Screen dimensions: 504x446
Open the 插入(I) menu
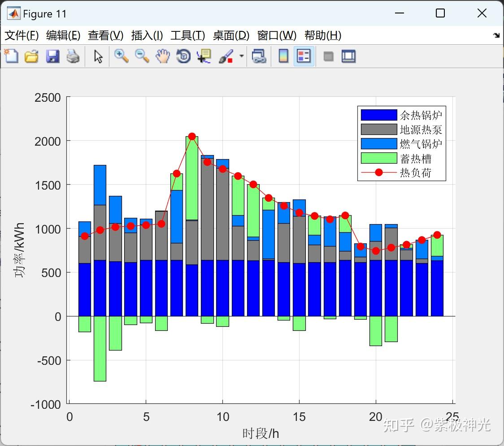pos(147,35)
